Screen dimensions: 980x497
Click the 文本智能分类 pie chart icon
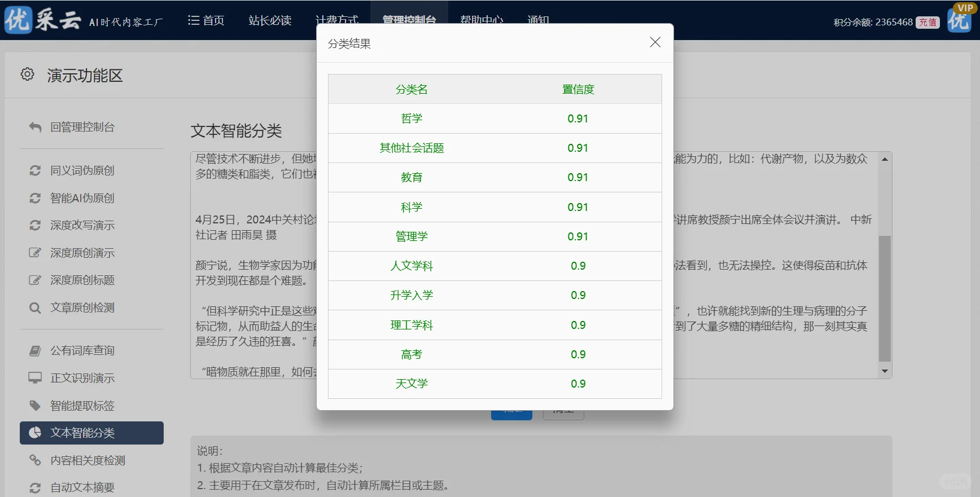click(x=35, y=433)
